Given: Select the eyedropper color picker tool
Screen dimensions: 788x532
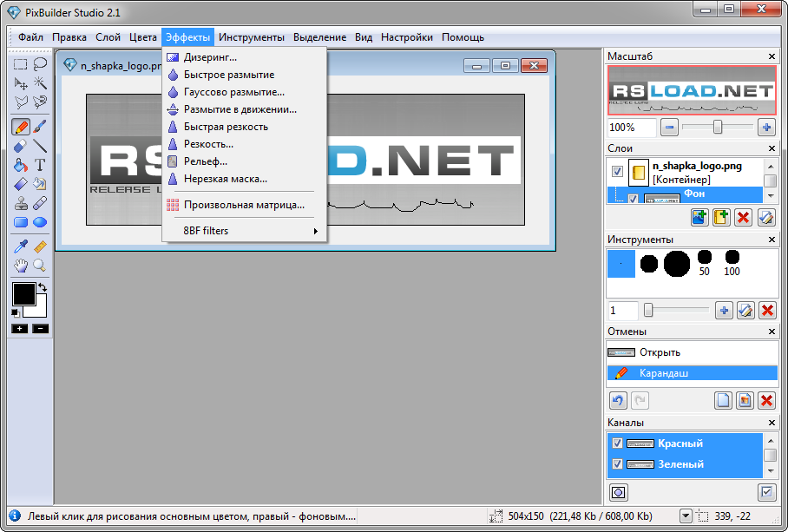Looking at the screenshot, I should (x=21, y=246).
